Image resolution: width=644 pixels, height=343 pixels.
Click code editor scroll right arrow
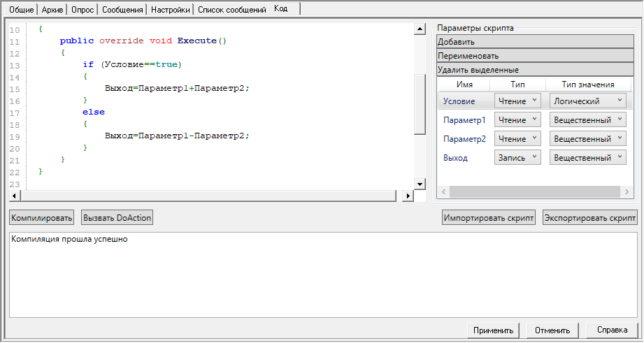click(x=408, y=196)
